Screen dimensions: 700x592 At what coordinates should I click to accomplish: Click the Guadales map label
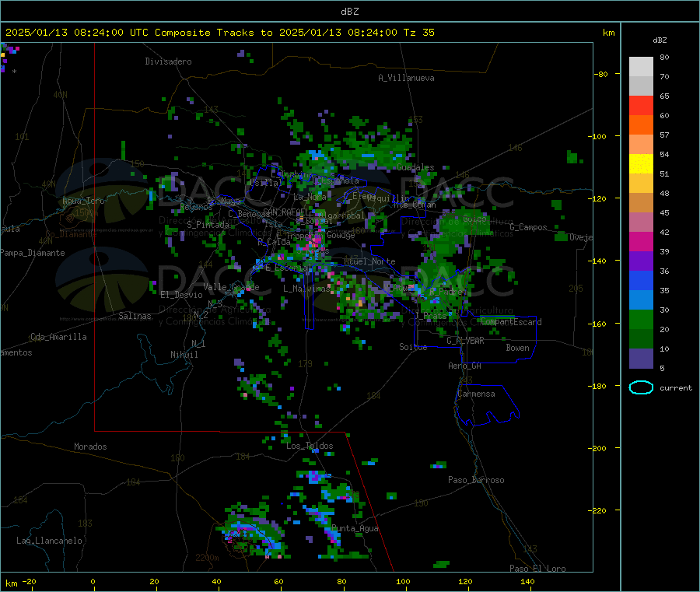415,167
